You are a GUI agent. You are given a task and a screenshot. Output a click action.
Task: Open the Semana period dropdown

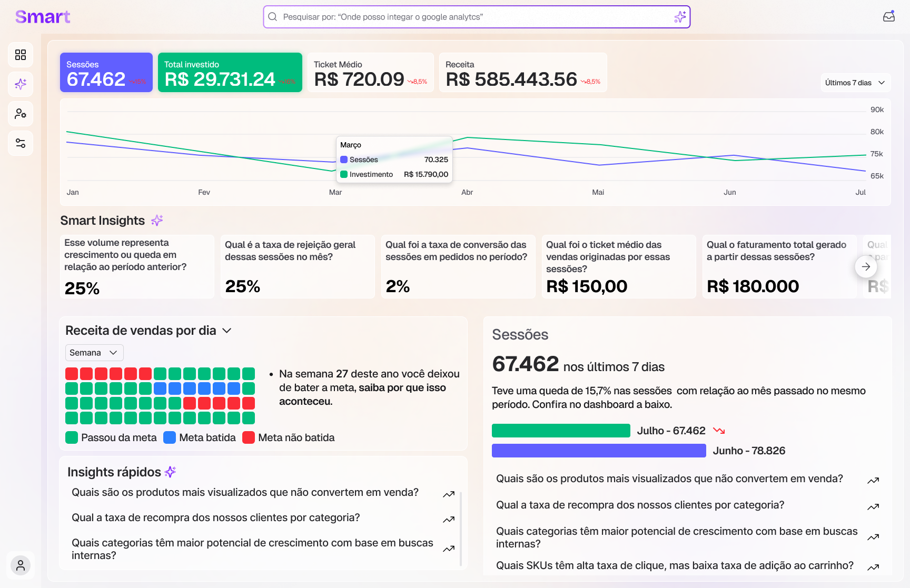click(x=94, y=353)
